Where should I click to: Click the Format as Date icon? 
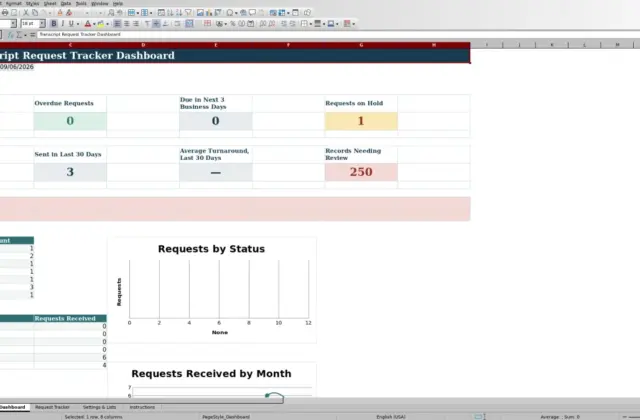point(251,23)
